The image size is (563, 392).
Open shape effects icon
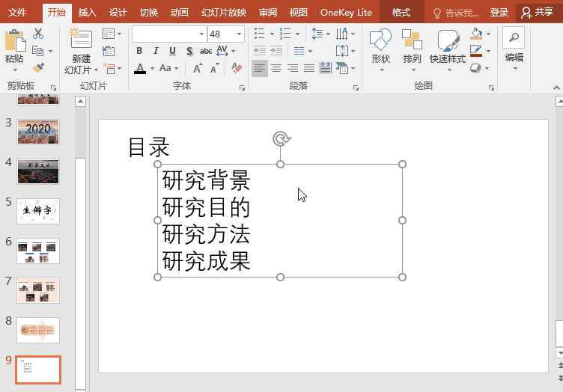pos(475,68)
